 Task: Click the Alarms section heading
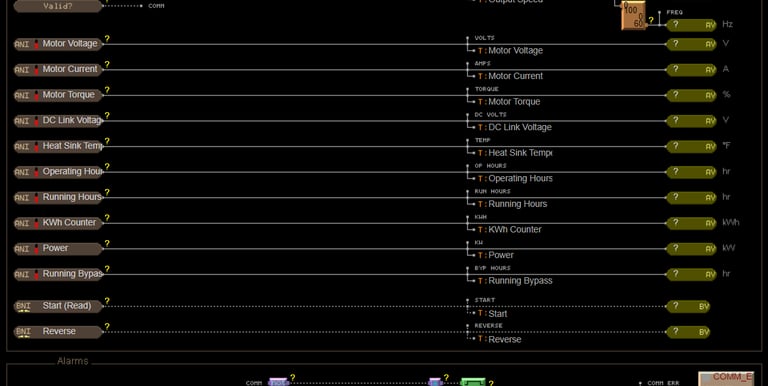[x=72, y=361]
